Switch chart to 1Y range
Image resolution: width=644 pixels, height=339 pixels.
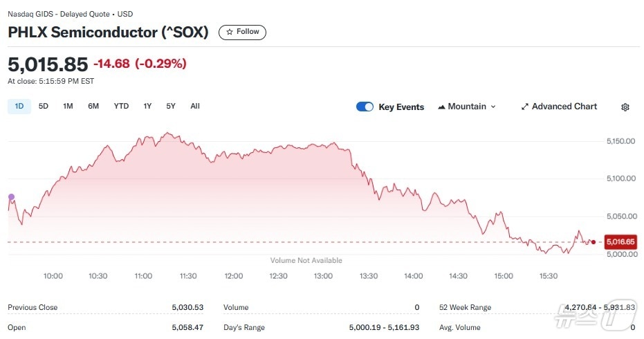point(147,106)
